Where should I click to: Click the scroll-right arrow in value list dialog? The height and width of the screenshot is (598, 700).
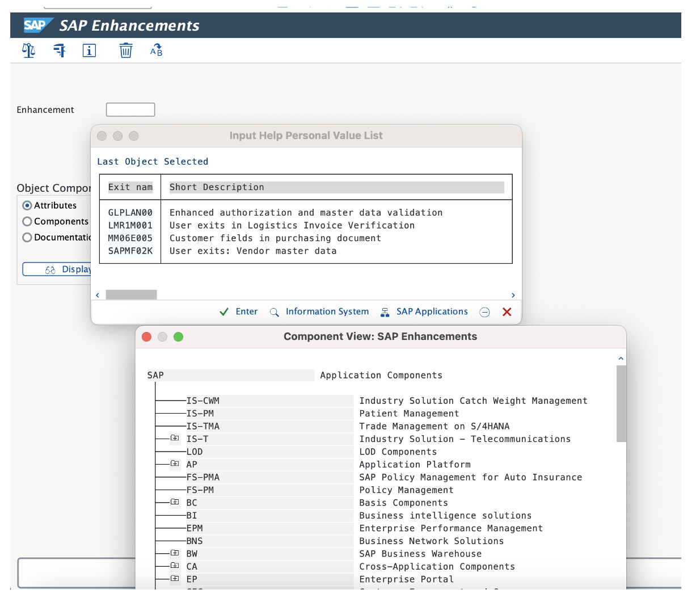tap(513, 295)
